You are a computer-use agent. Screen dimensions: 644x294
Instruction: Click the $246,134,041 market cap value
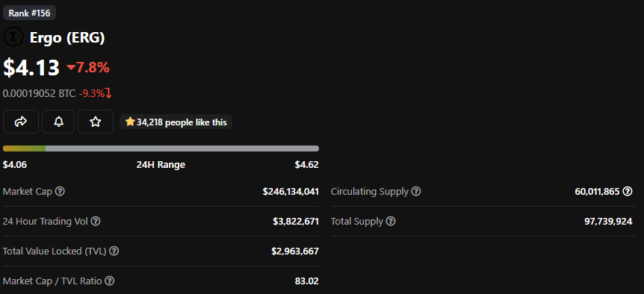(x=291, y=192)
